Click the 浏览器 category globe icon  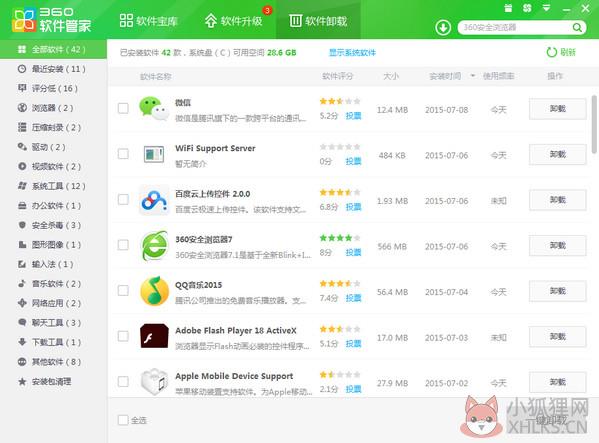(22, 108)
